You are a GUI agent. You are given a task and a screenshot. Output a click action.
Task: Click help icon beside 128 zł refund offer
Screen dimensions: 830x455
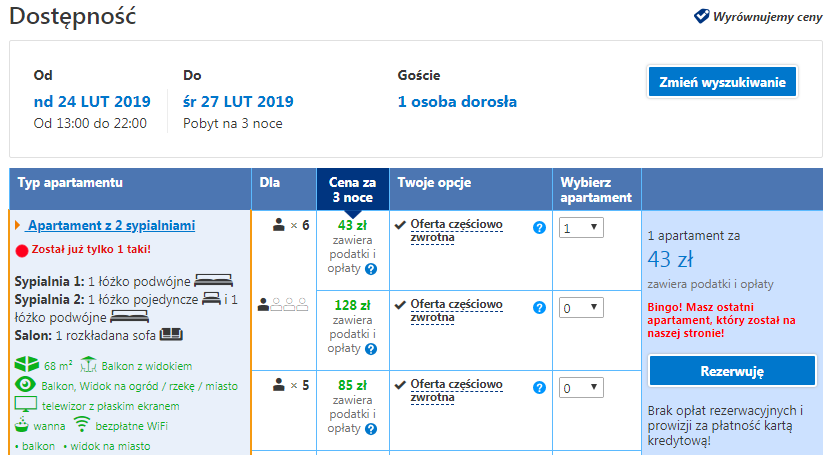[x=539, y=307]
